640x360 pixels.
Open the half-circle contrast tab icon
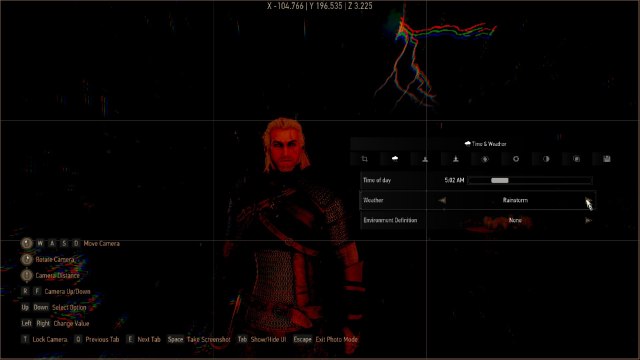pyautogui.click(x=546, y=159)
